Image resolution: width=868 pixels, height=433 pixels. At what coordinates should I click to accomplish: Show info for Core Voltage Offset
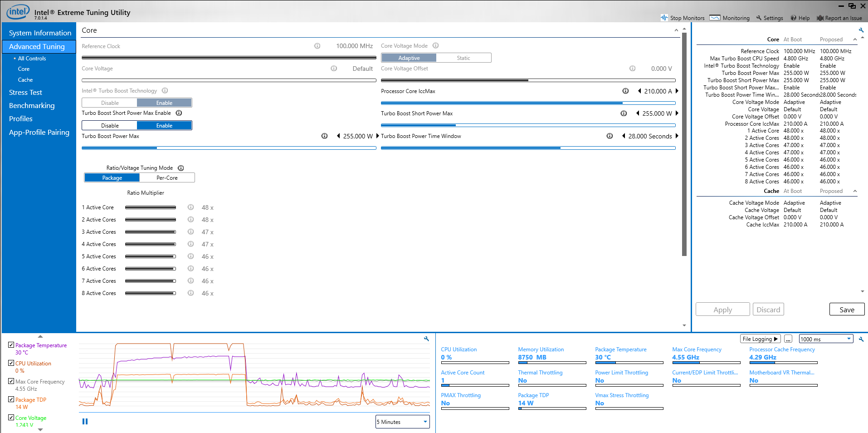(632, 69)
